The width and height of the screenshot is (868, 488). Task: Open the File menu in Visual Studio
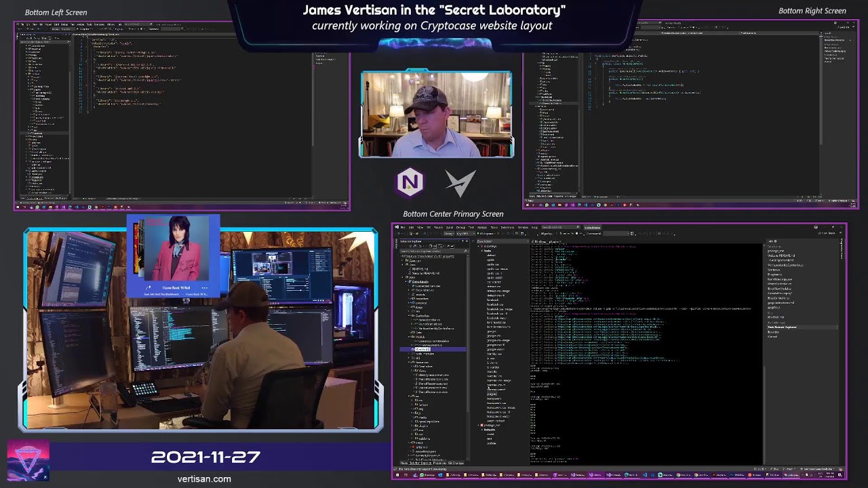[x=403, y=227]
